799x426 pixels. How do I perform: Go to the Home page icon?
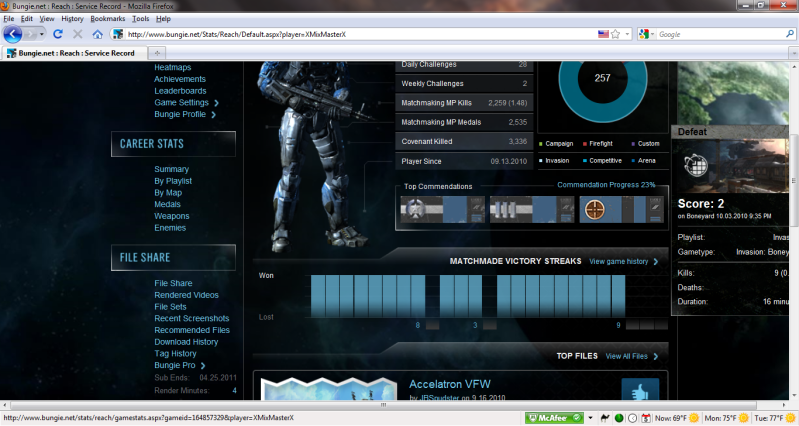pyautogui.click(x=96, y=34)
